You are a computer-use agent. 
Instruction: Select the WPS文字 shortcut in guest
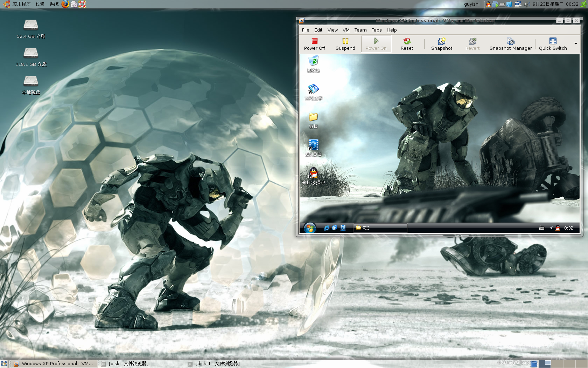[x=313, y=93]
